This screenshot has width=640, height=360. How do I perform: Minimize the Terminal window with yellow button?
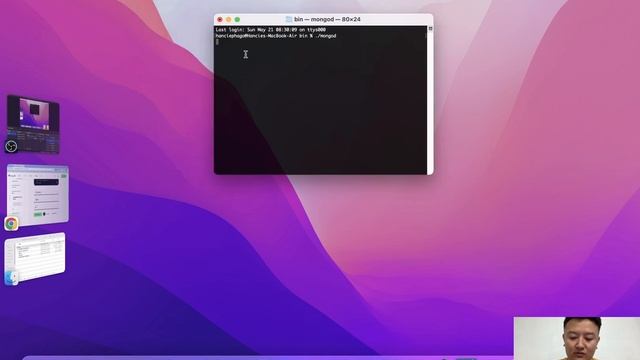tap(229, 20)
